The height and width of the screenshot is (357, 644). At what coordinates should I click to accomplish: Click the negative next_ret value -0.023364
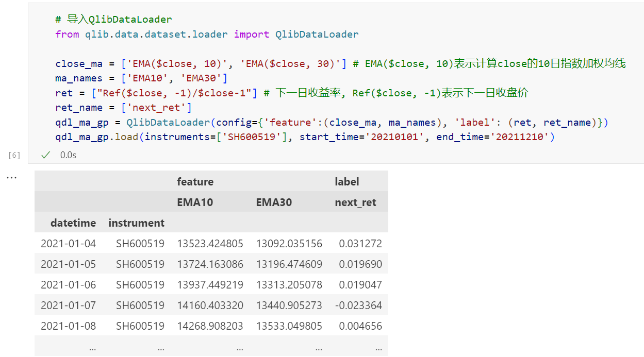(x=358, y=305)
